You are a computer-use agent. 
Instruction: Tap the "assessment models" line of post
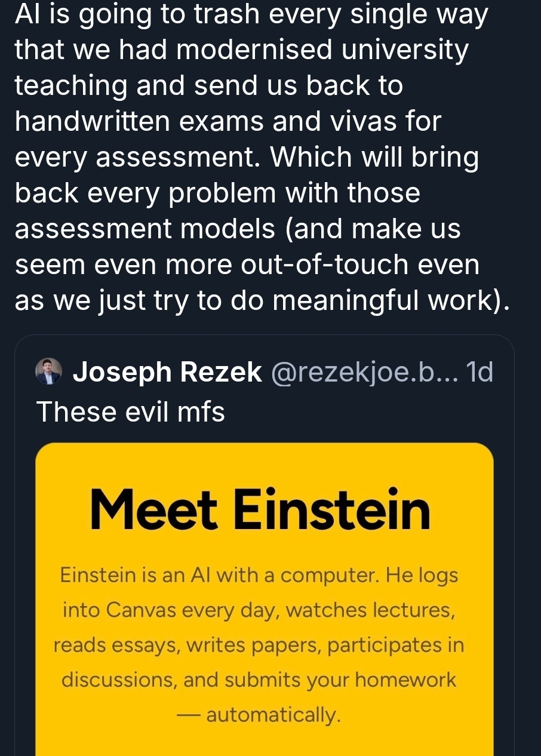click(x=238, y=229)
